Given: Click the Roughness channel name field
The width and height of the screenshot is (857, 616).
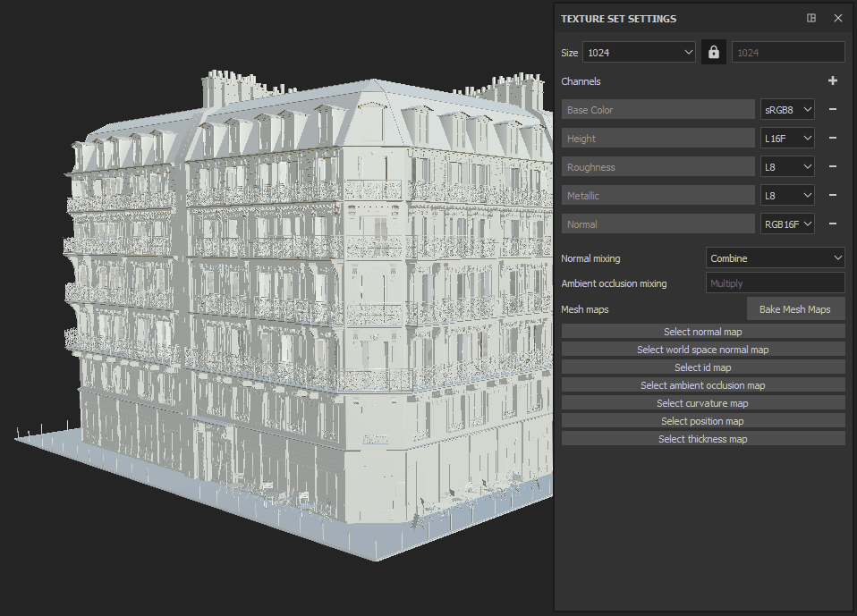Looking at the screenshot, I should click(x=658, y=166).
